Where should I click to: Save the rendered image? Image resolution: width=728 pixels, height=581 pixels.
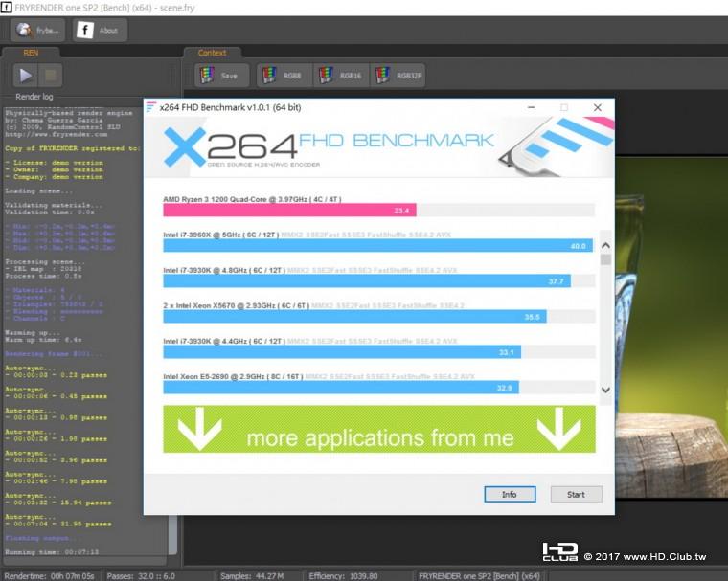tap(221, 76)
